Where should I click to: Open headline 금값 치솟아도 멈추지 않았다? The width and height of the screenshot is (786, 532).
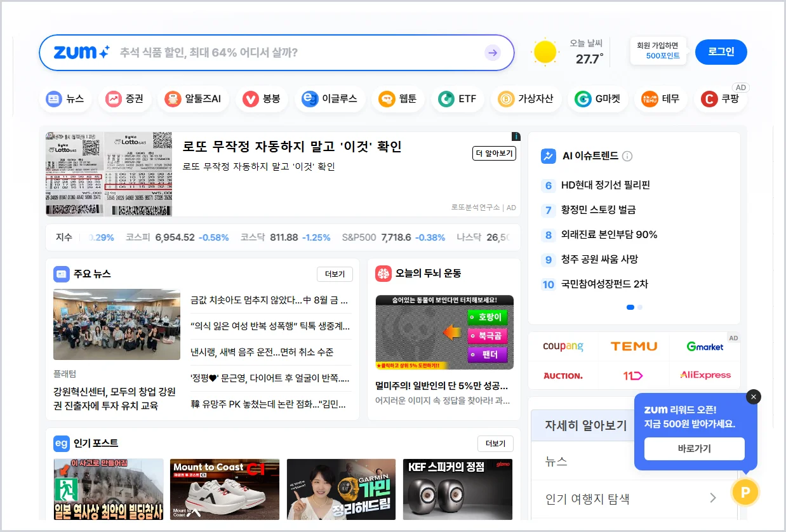tap(270, 300)
